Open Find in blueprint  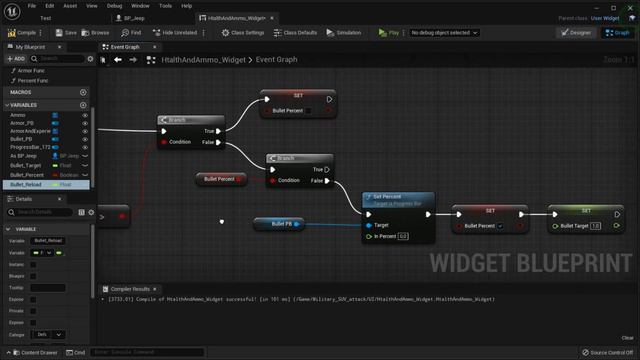coord(131,33)
